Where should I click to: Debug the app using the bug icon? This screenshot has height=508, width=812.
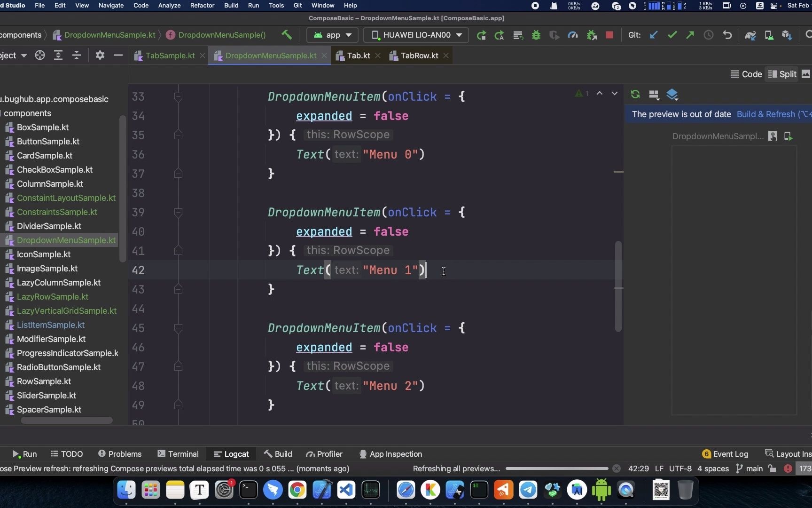pos(536,35)
